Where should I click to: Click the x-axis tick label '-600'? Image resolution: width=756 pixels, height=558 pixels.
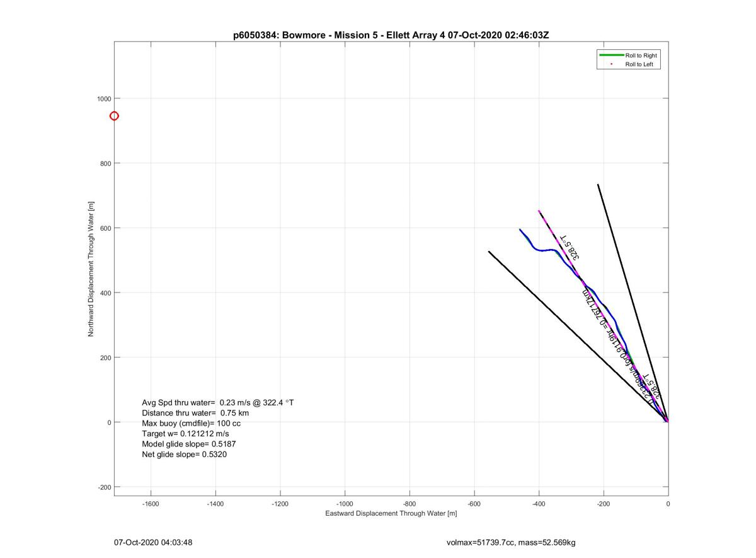474,504
